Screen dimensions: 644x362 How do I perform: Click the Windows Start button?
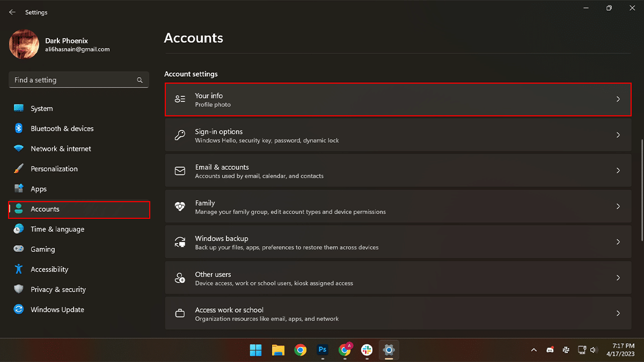(255, 350)
